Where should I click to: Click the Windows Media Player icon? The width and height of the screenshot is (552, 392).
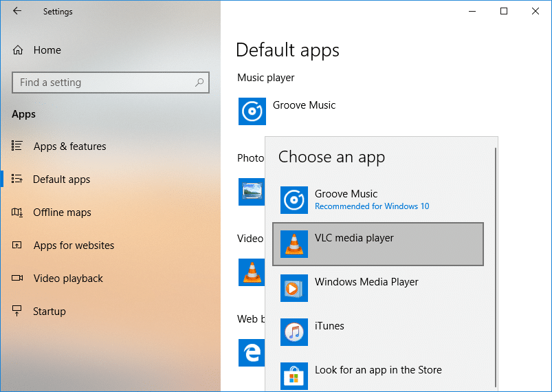[x=294, y=288]
